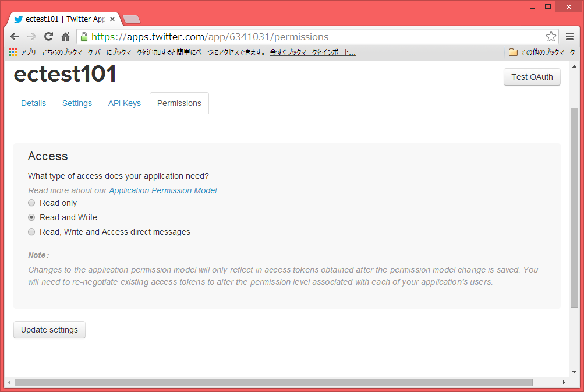Click the 今すぐブックマークをインポート link
Viewport: 584px width, 392px height.
(313, 52)
